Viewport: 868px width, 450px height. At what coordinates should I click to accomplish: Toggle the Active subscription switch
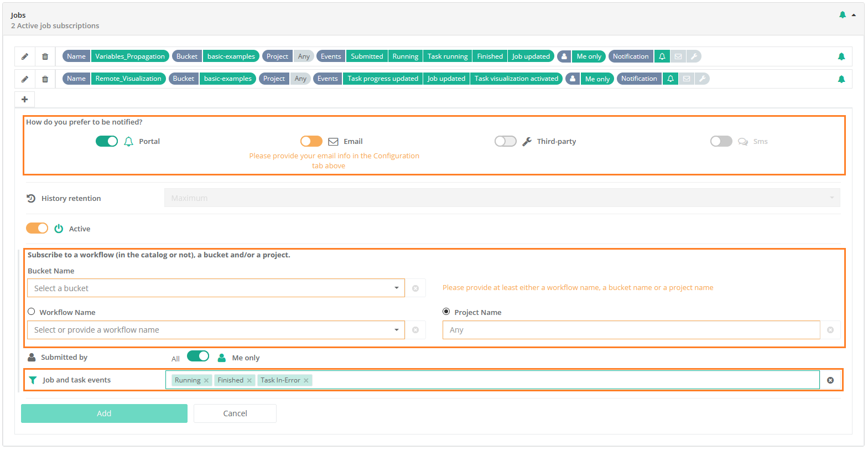(x=37, y=228)
